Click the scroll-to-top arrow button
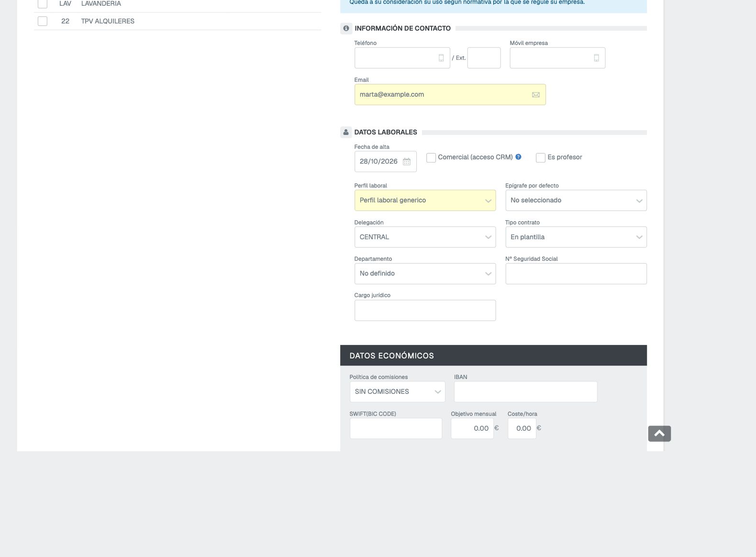The height and width of the screenshot is (557, 756). (659, 434)
